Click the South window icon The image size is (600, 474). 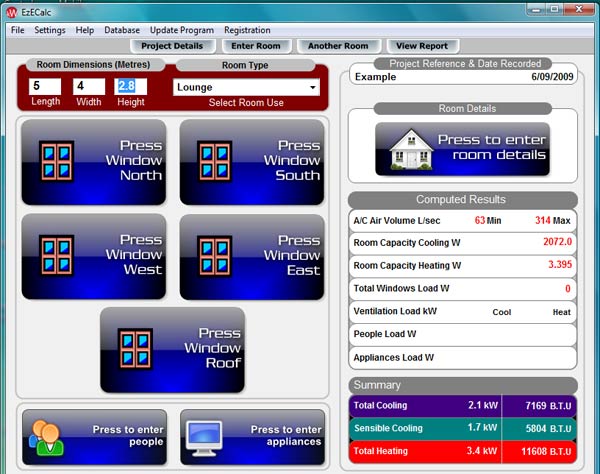coord(214,160)
